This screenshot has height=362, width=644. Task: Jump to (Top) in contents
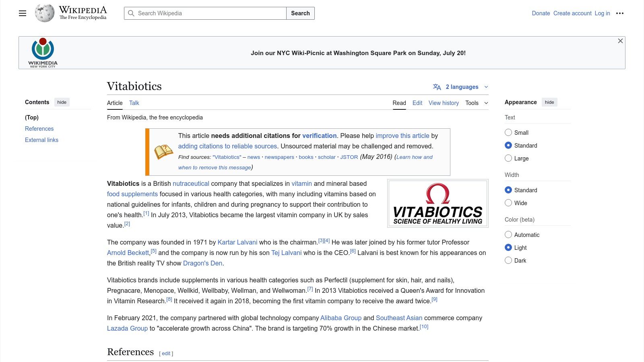pos(32,117)
